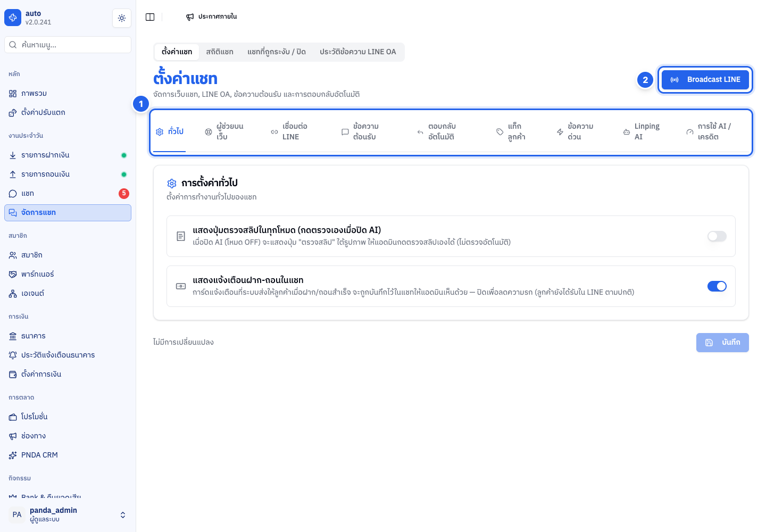The image size is (766, 532).
Task: Click the ช่องทาง megaphone icon in sidebar
Action: click(13, 436)
